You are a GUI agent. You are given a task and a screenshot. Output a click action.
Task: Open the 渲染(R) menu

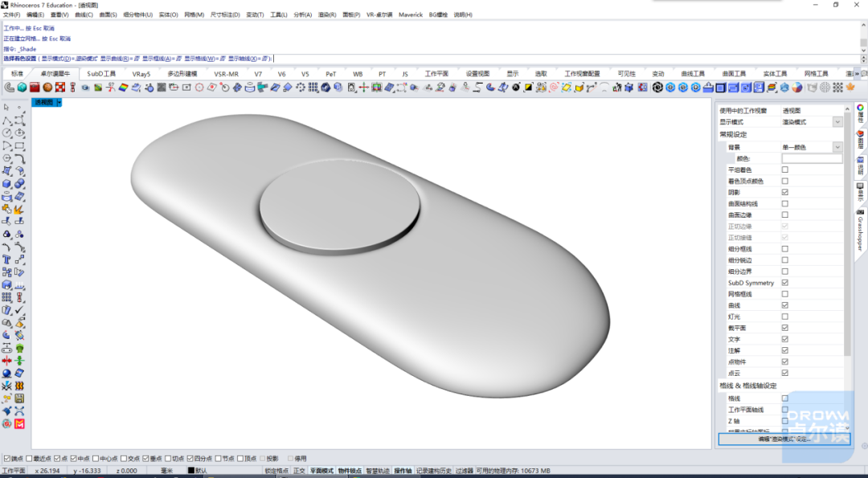tap(326, 15)
